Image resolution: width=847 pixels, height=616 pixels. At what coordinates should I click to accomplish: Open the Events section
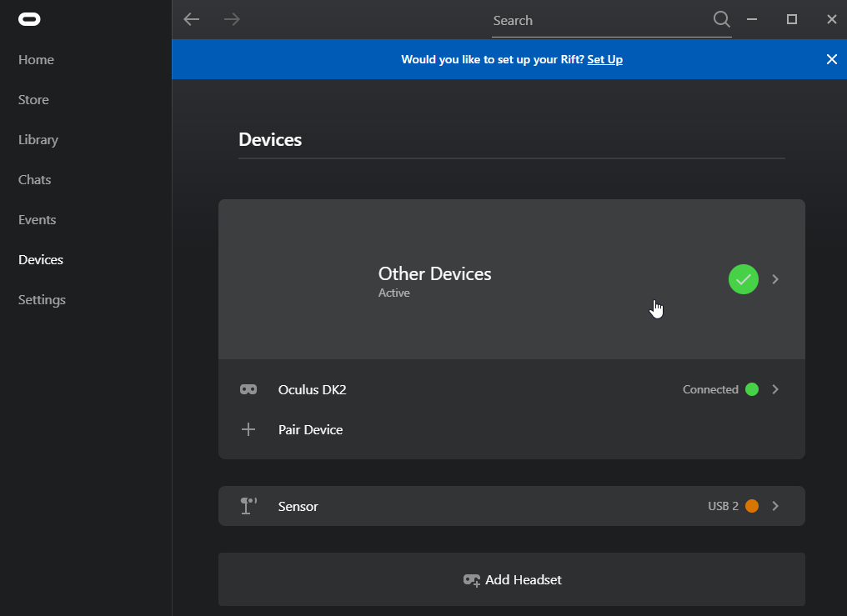pyautogui.click(x=38, y=220)
